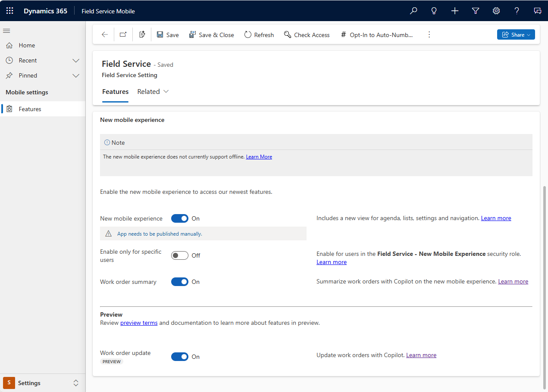Viewport: 548px width, 392px height.
Task: Click the Dynamics 365 brand title
Action: point(45,11)
